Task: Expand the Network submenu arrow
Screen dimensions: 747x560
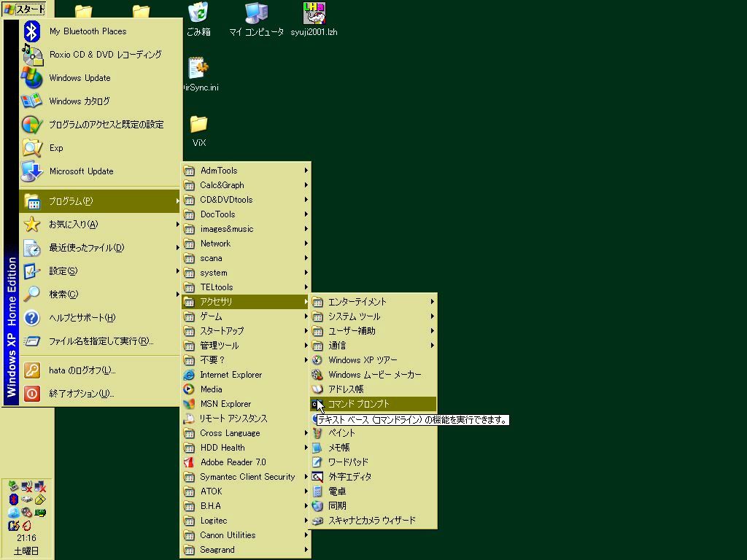Action: 306,244
